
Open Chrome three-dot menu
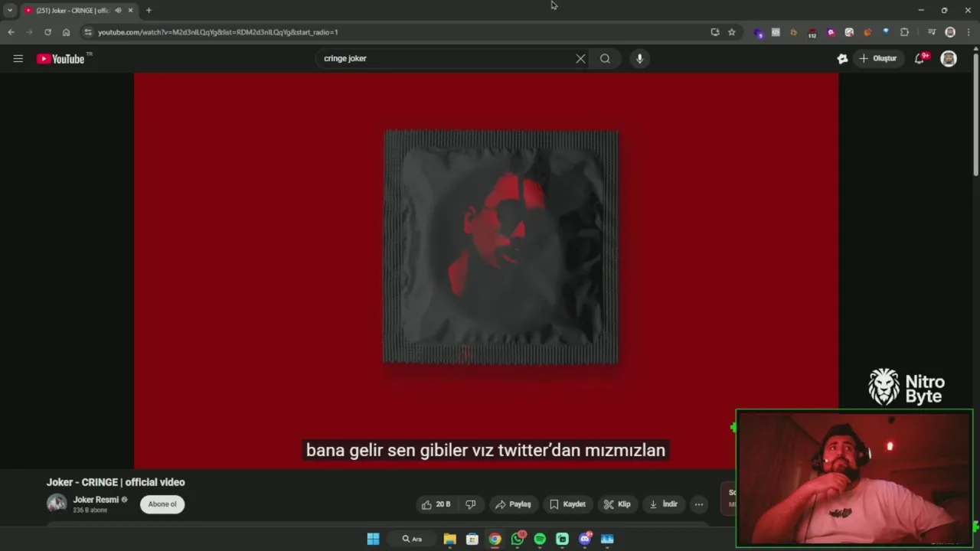click(x=969, y=32)
